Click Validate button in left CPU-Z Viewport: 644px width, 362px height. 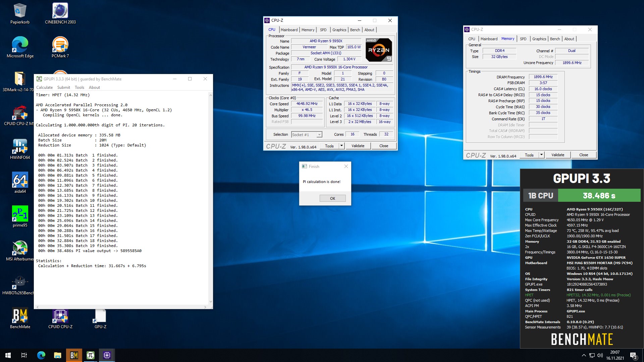tap(358, 146)
